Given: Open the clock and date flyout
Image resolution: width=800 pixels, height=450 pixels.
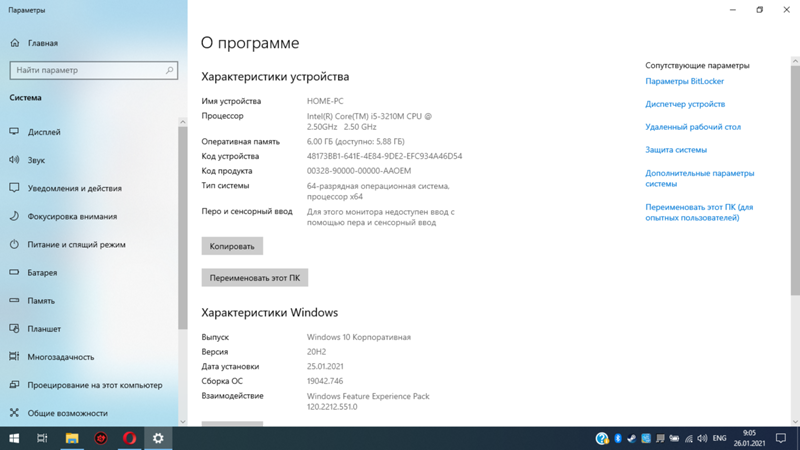Looking at the screenshot, I should [749, 438].
